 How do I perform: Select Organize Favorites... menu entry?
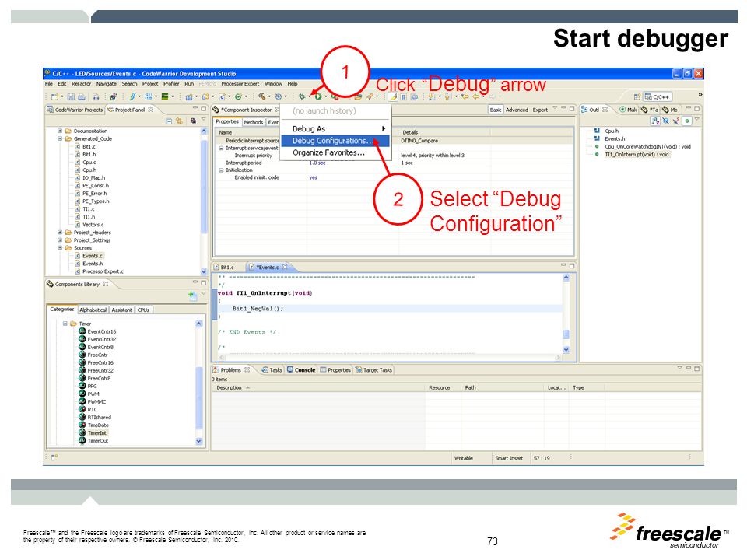[x=335, y=153]
